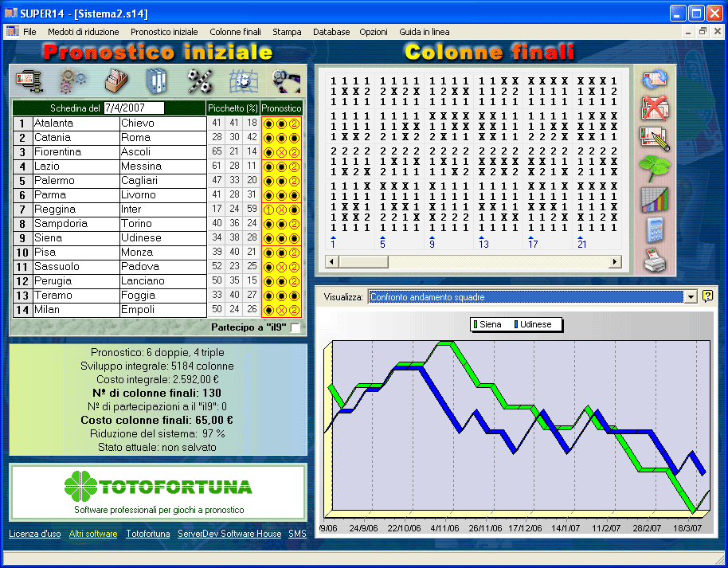Expand the Visualizza dropdown list

point(690,297)
